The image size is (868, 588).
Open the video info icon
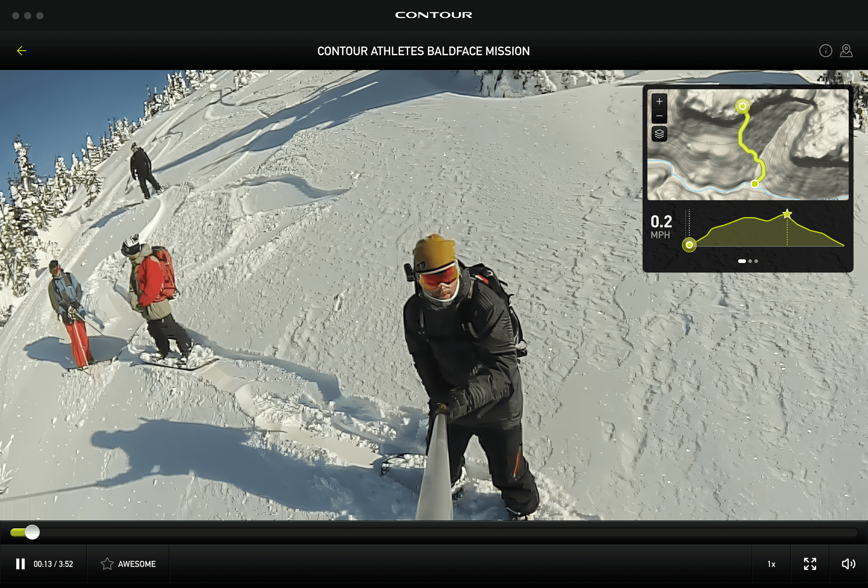point(826,51)
